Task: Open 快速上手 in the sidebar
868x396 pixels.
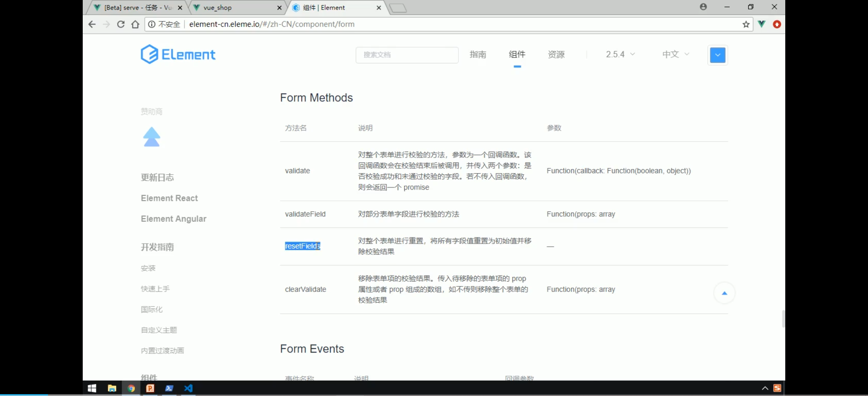Action: click(155, 289)
